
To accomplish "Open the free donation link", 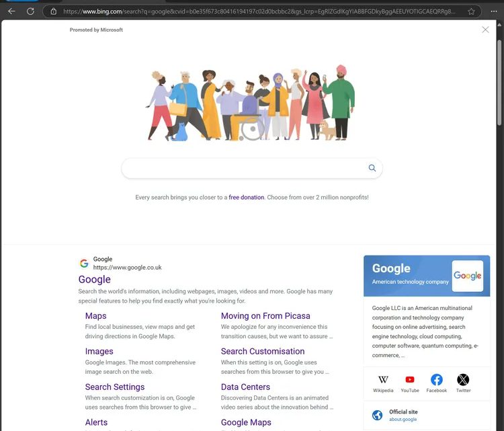I will click(x=246, y=197).
